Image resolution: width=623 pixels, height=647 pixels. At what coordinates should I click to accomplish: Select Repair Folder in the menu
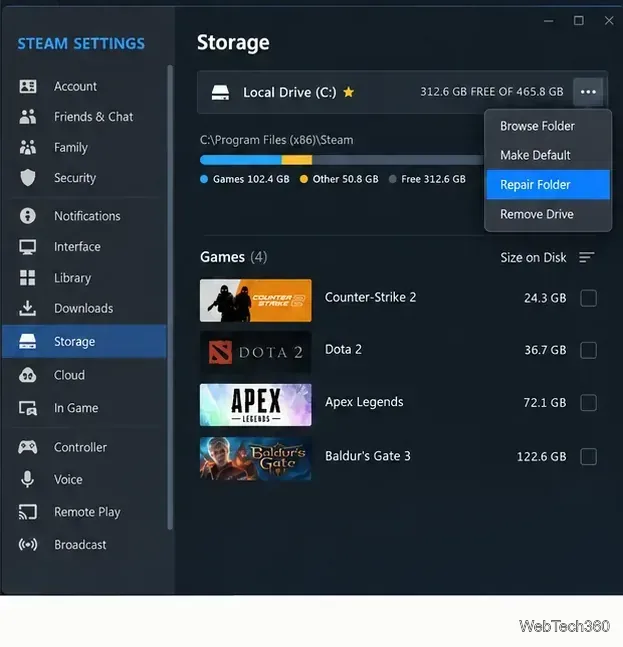pos(548,184)
